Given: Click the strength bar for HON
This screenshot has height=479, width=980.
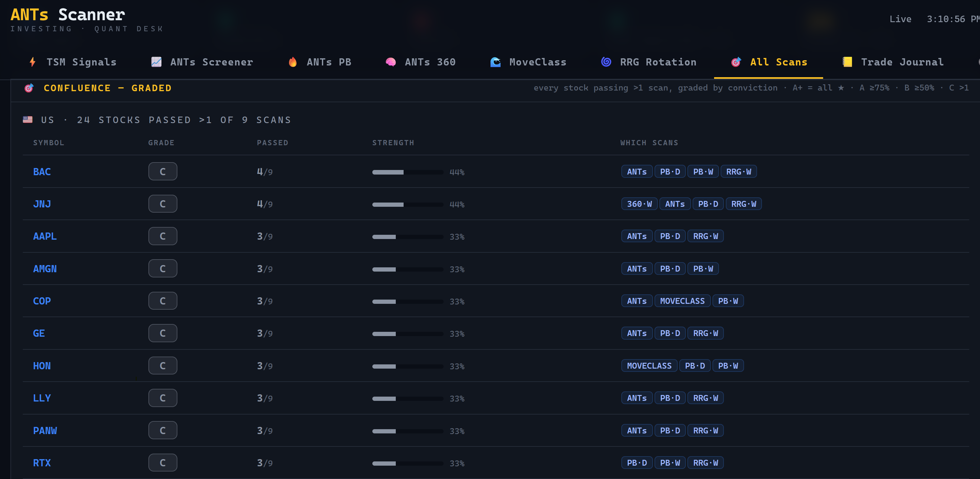Looking at the screenshot, I should [408, 366].
